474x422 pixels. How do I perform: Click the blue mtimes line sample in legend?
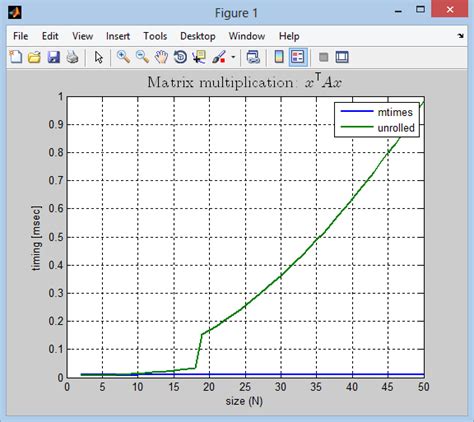pos(357,111)
